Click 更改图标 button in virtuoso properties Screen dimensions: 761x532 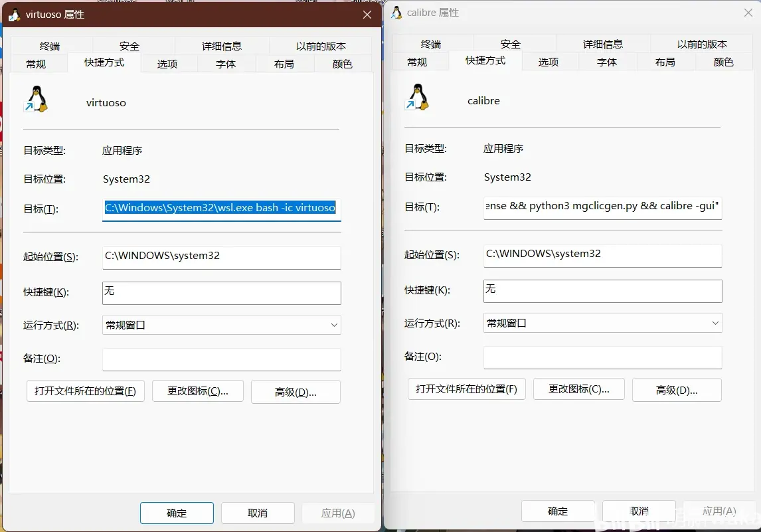coord(198,391)
